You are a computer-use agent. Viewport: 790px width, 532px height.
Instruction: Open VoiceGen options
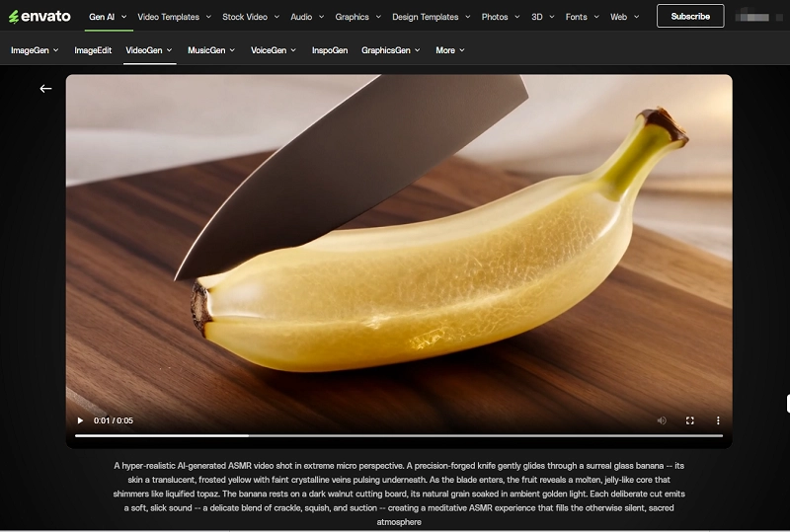pos(274,50)
